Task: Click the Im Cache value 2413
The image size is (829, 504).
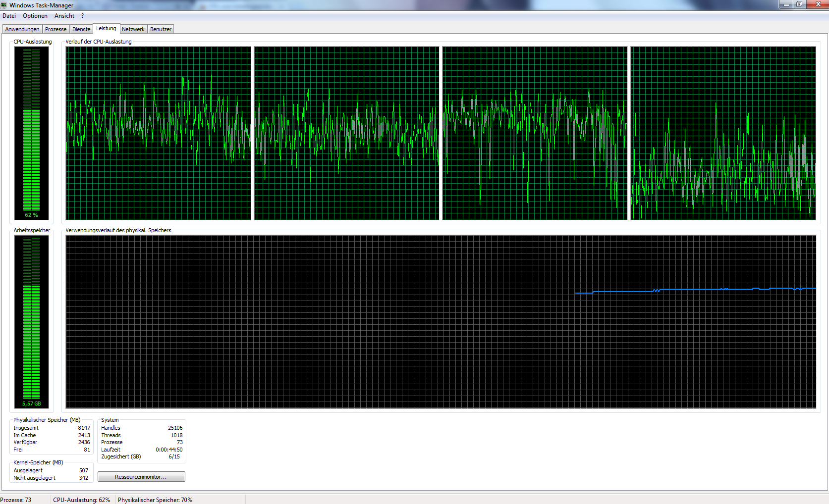Action: coord(84,435)
